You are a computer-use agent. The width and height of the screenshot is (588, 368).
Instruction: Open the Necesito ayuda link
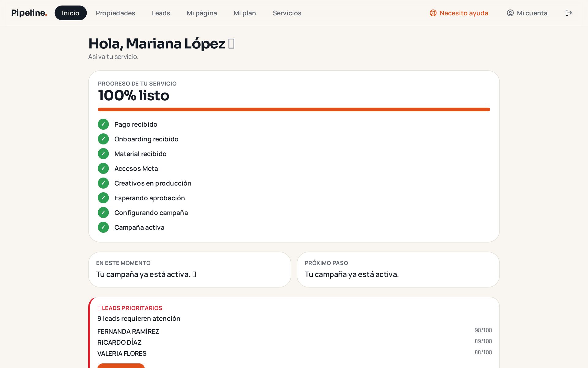pyautogui.click(x=459, y=13)
